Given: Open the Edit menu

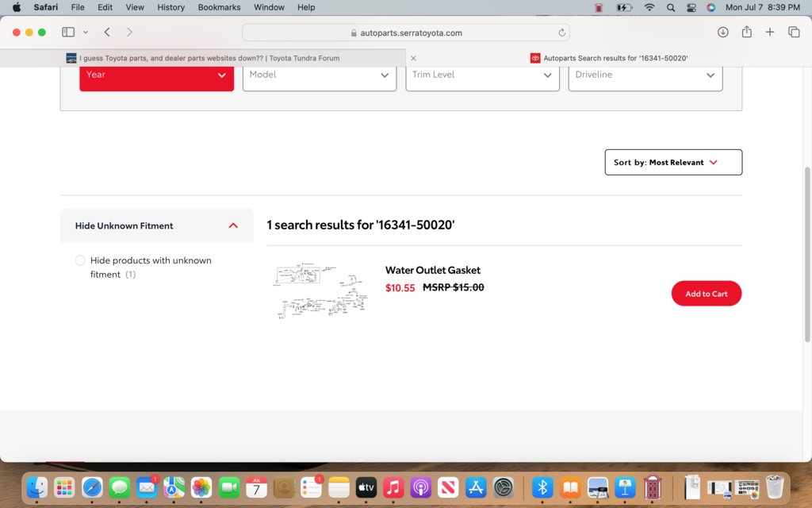Looking at the screenshot, I should click(105, 7).
